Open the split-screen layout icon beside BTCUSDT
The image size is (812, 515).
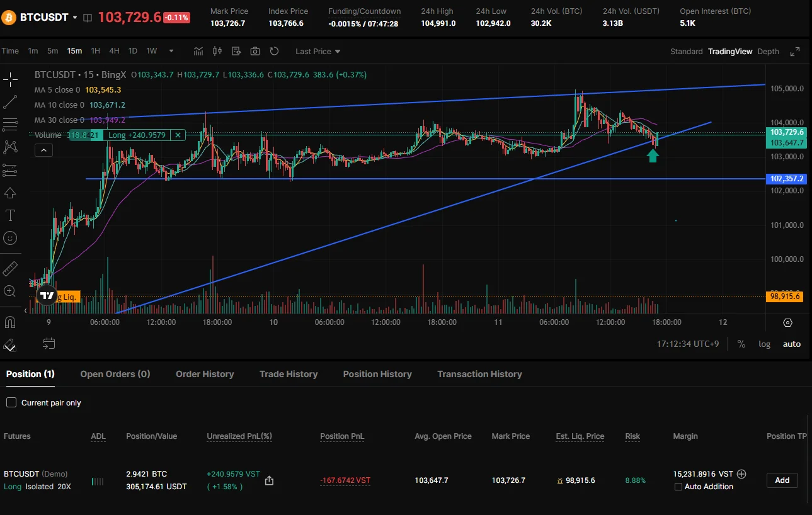point(88,18)
